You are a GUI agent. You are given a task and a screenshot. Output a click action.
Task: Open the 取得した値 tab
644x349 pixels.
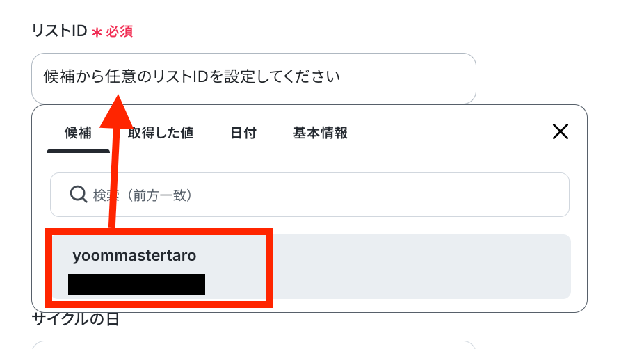pos(161,133)
